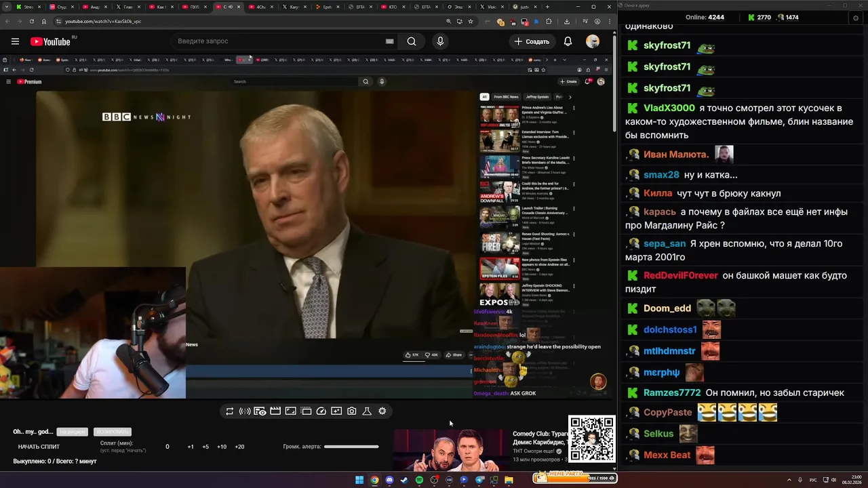Viewport: 868px width, 488px height.
Task: Click the gray button next to Oh.. my.. god...
Action: pos(73,432)
